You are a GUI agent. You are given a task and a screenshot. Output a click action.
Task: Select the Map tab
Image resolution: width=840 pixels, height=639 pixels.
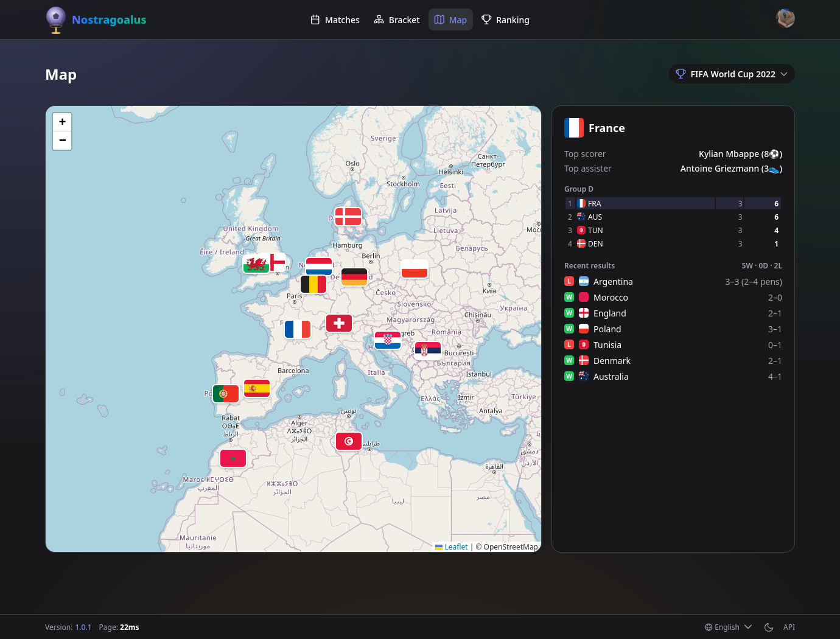(x=450, y=20)
